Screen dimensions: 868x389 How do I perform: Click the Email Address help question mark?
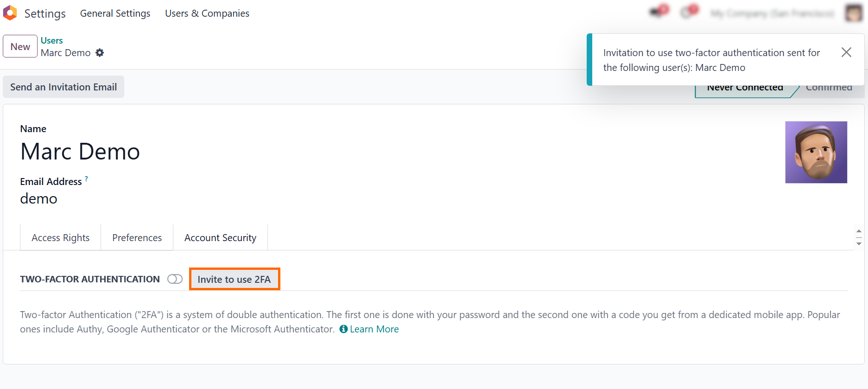click(x=86, y=179)
